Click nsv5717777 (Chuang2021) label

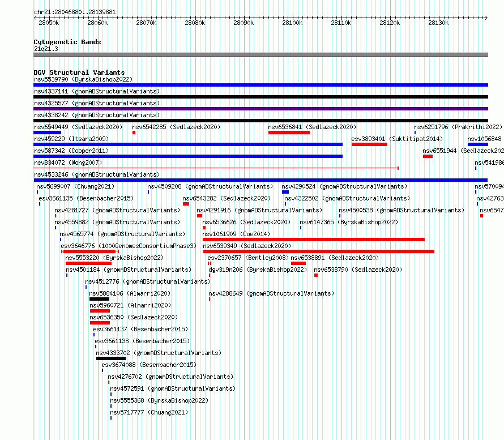pos(149,412)
